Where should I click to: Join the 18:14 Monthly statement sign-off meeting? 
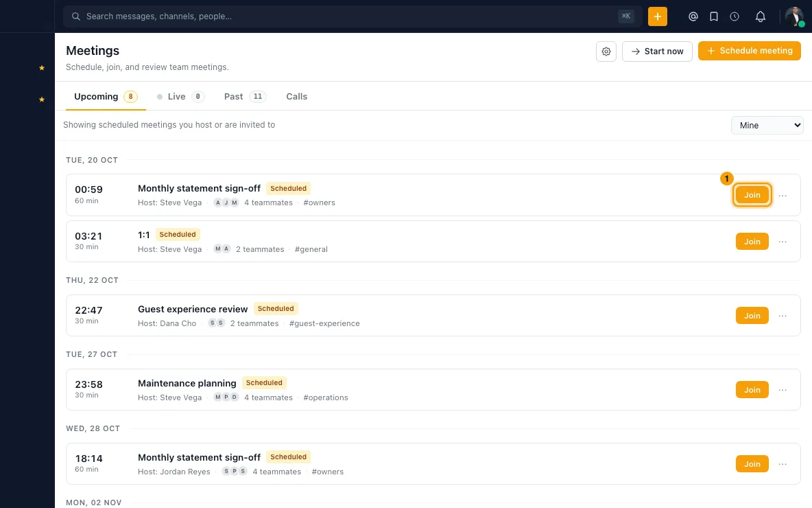pyautogui.click(x=752, y=464)
